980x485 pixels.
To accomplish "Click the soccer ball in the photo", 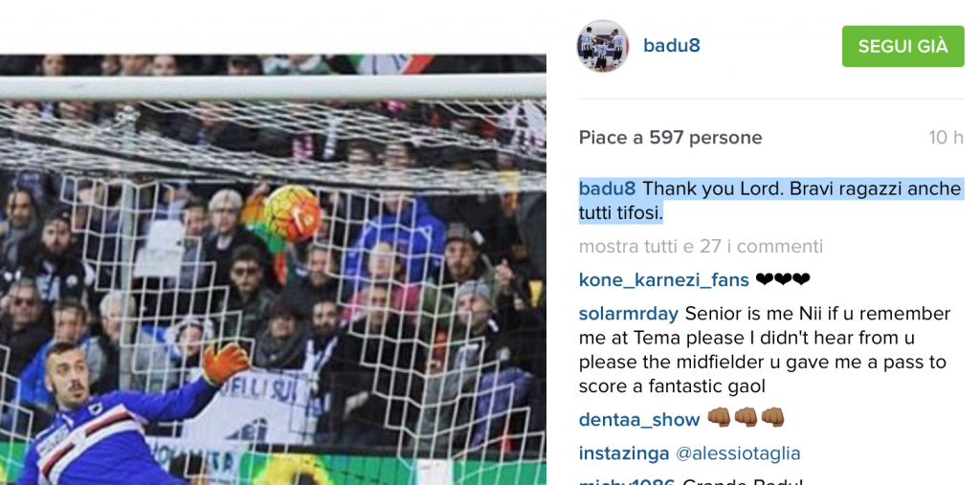I will point(293,213).
